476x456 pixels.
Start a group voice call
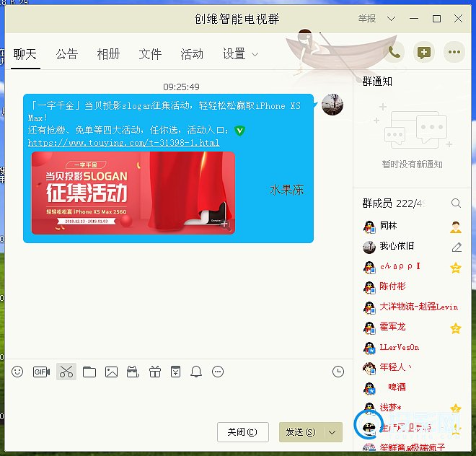[x=394, y=52]
